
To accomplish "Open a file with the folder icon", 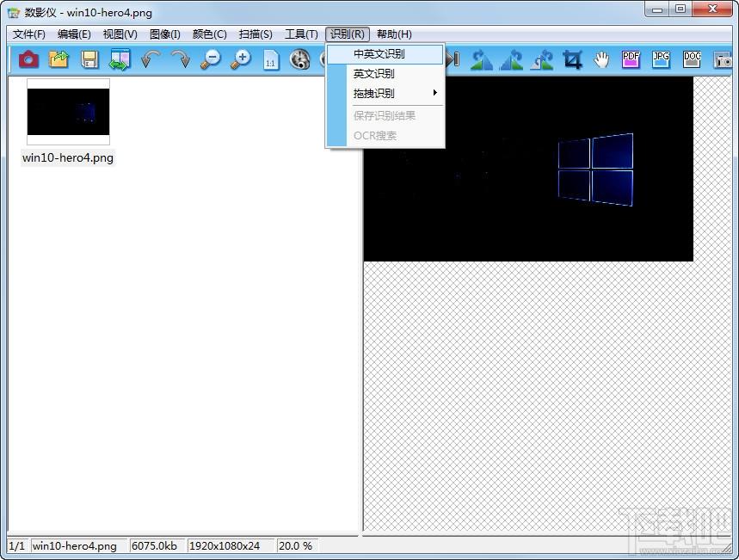I will coord(59,59).
